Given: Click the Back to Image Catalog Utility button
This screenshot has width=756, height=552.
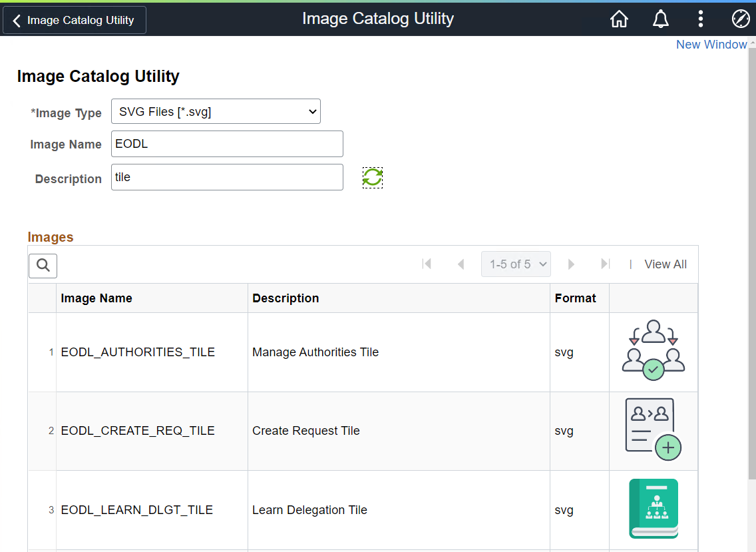Looking at the screenshot, I should pos(75,20).
